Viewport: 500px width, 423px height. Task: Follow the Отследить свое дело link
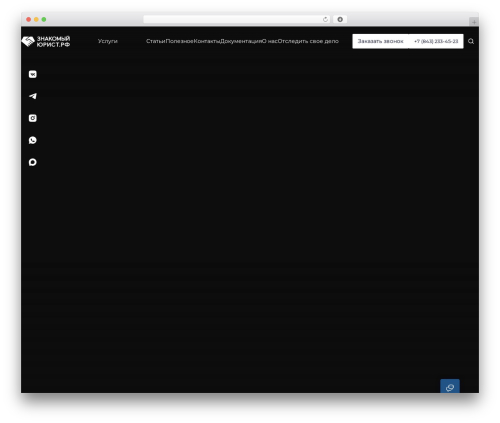pyautogui.click(x=308, y=41)
